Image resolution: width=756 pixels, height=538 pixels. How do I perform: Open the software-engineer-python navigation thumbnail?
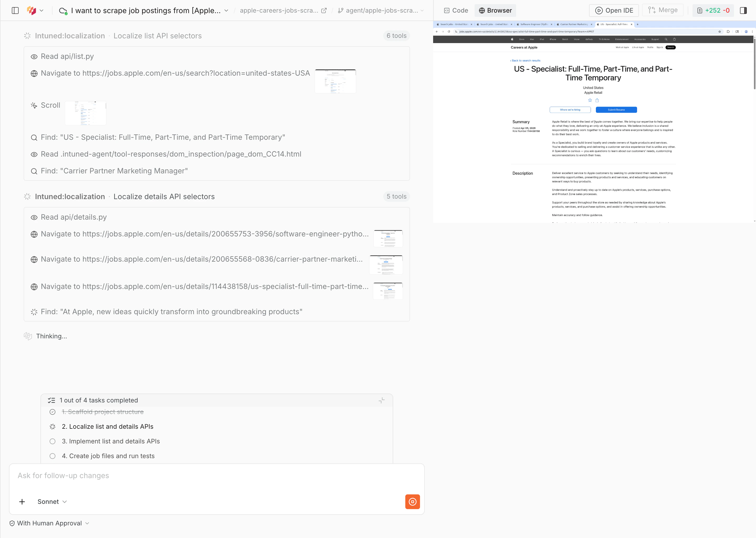[388, 239]
